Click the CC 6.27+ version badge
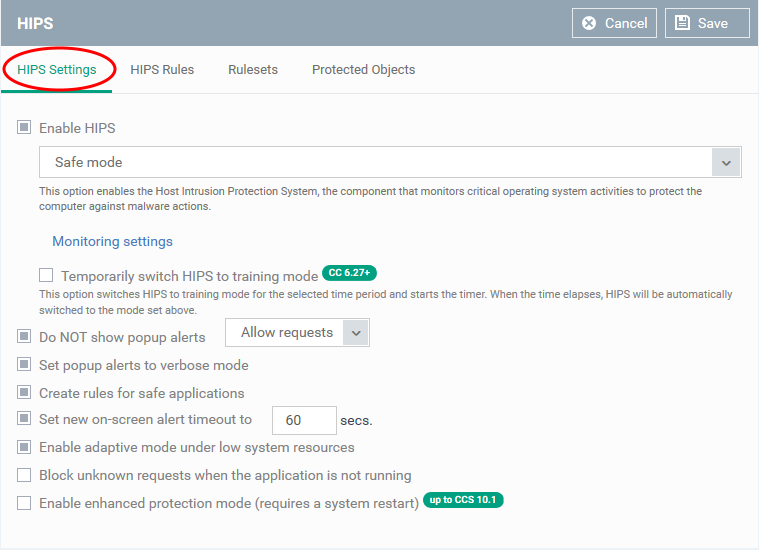 [349, 273]
